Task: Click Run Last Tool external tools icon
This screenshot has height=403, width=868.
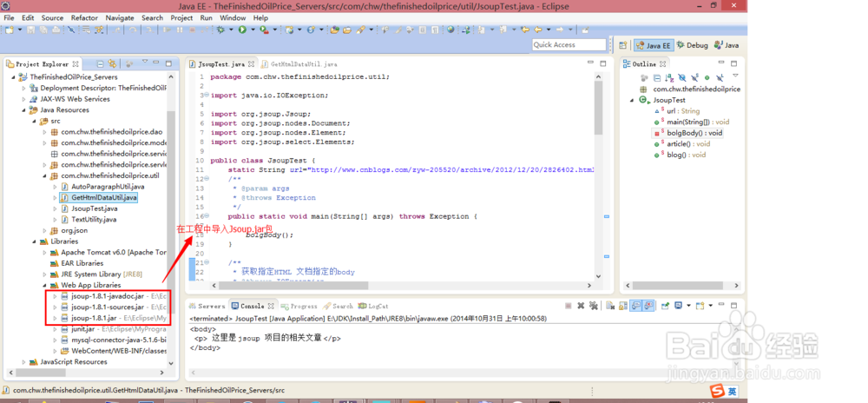Action: point(264,30)
